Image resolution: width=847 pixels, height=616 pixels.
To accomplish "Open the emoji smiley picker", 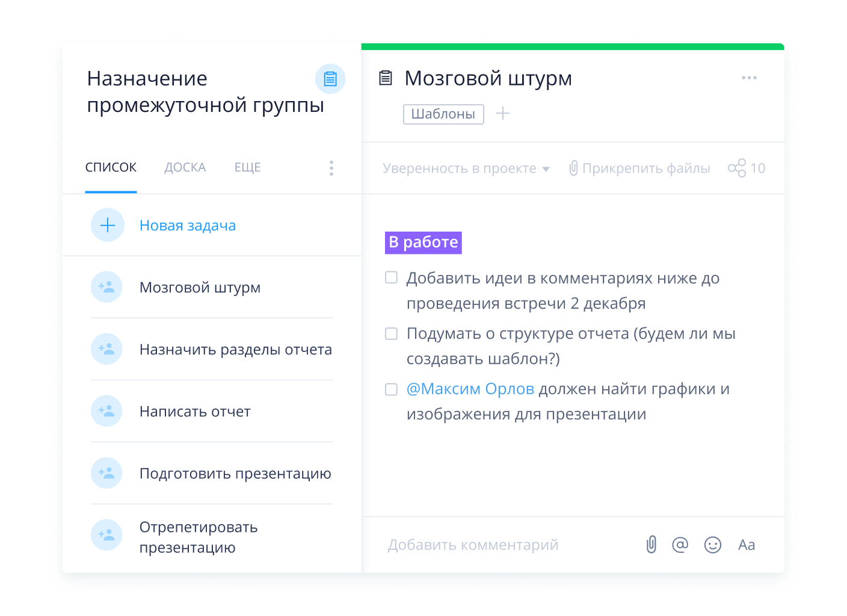I will (713, 545).
